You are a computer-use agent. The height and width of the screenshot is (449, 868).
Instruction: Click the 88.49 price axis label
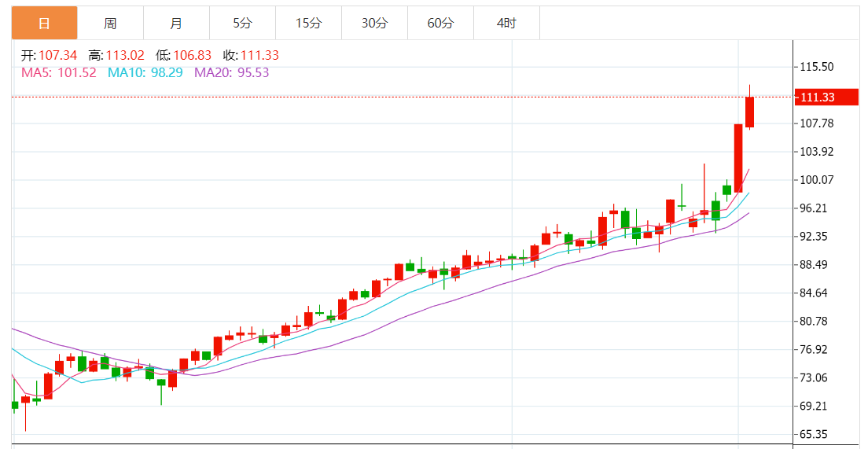tap(814, 265)
